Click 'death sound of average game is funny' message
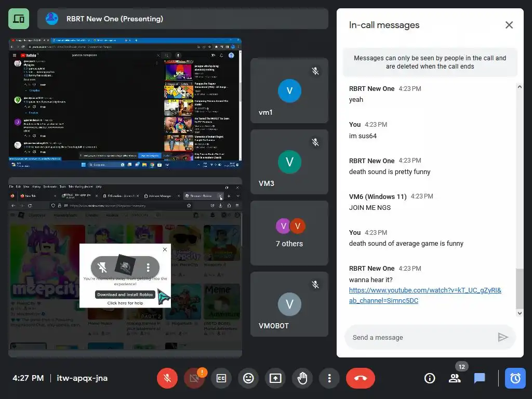 click(406, 243)
